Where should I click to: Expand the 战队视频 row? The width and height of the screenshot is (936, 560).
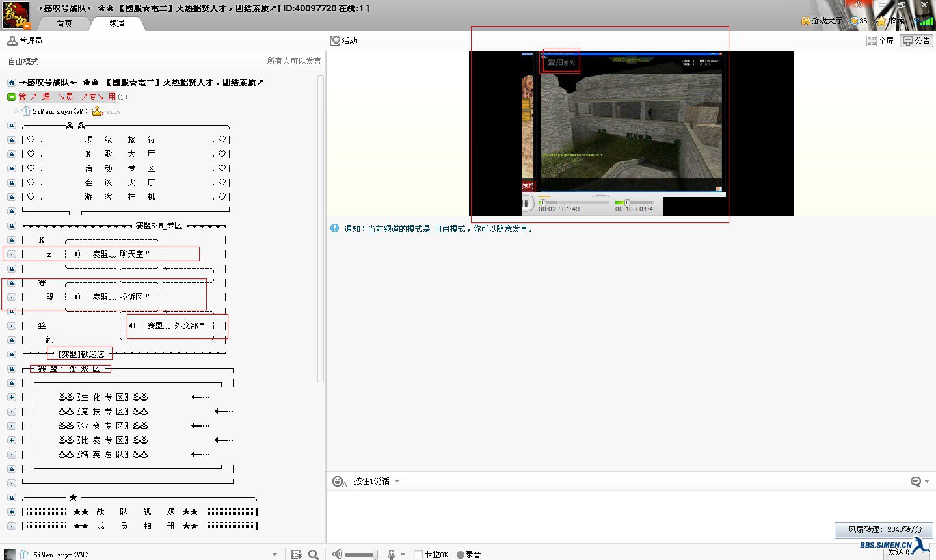[12, 512]
